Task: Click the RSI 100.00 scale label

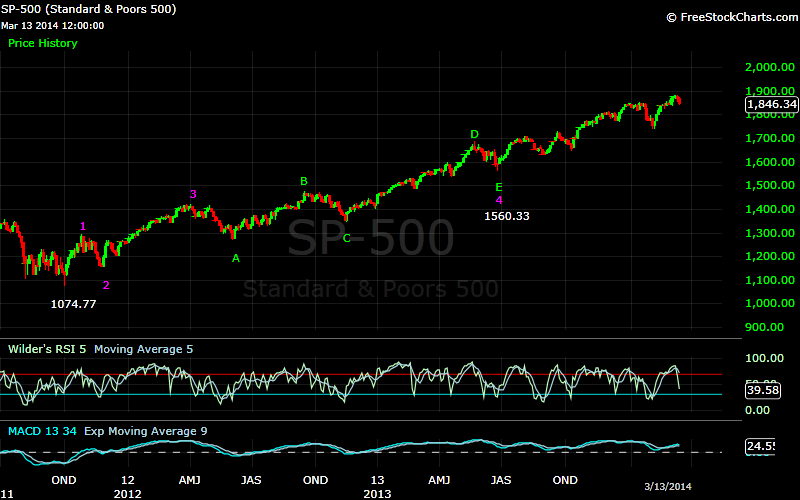Action: [764, 358]
